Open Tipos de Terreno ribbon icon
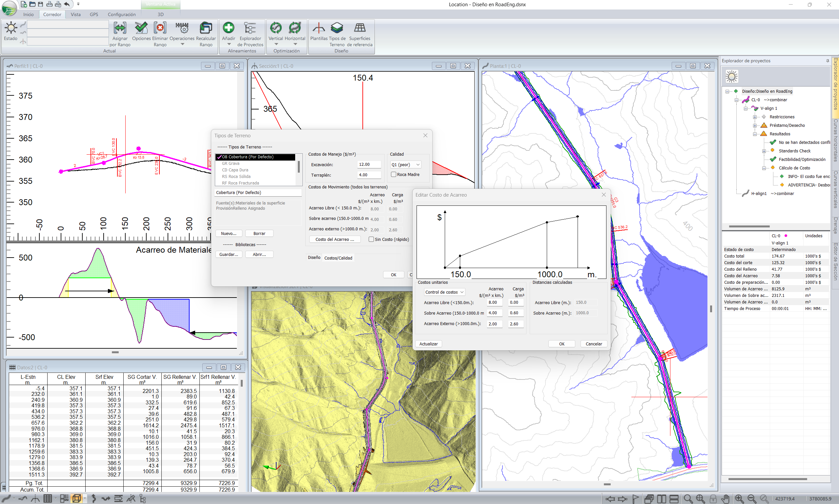 point(337,28)
